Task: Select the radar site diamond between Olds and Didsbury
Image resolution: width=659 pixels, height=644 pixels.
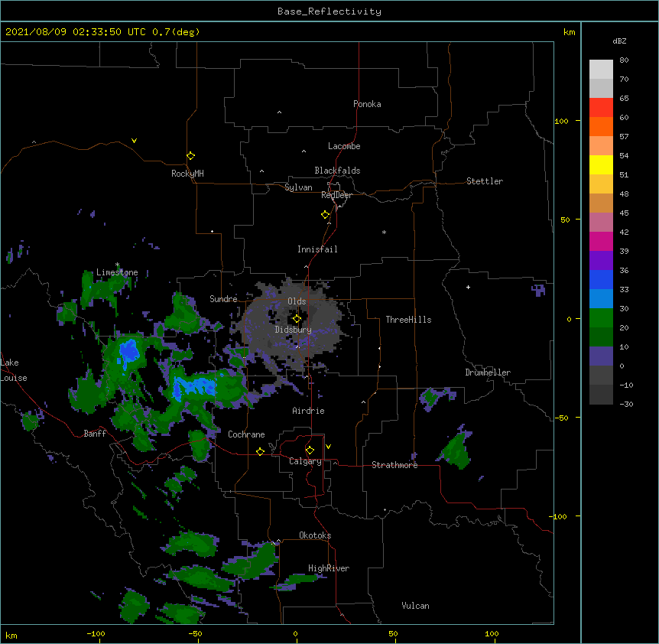Action: click(x=297, y=319)
